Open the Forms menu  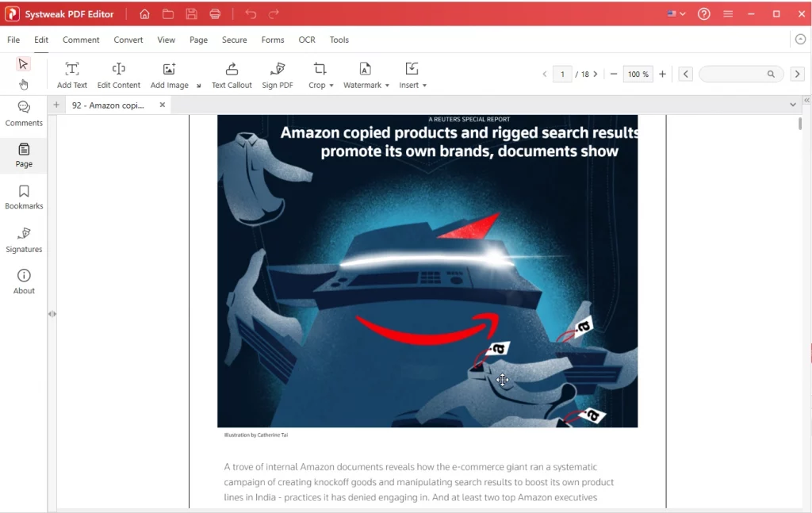(273, 40)
